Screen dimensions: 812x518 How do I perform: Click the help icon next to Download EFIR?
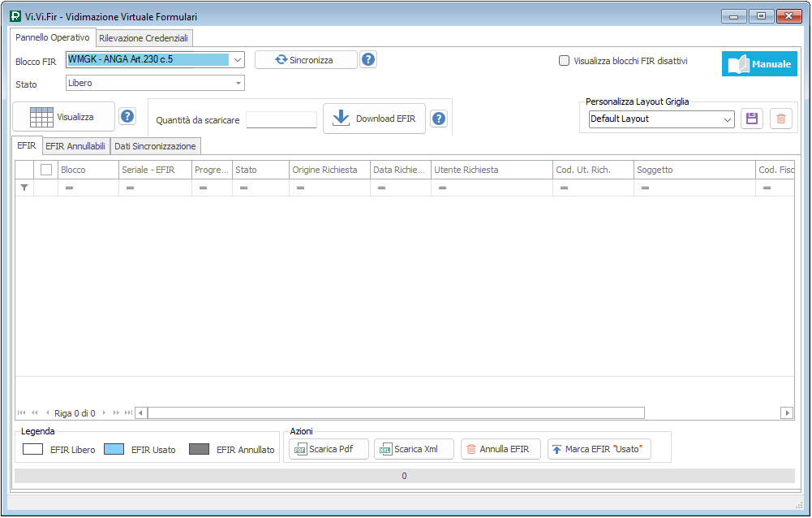[439, 119]
